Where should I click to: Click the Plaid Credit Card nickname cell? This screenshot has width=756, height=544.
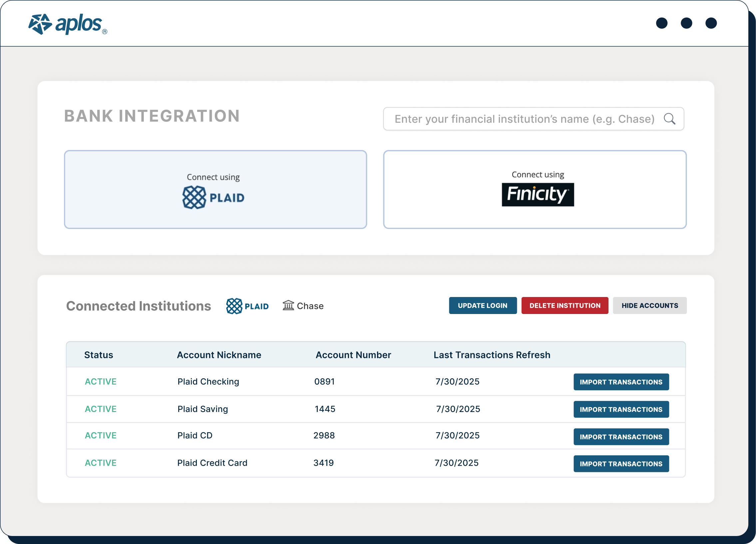pos(212,463)
